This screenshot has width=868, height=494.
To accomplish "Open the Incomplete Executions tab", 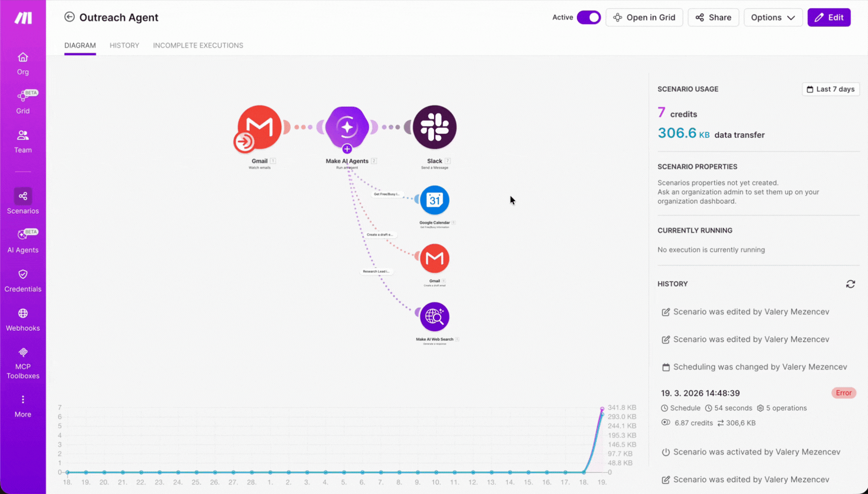I will coord(198,45).
